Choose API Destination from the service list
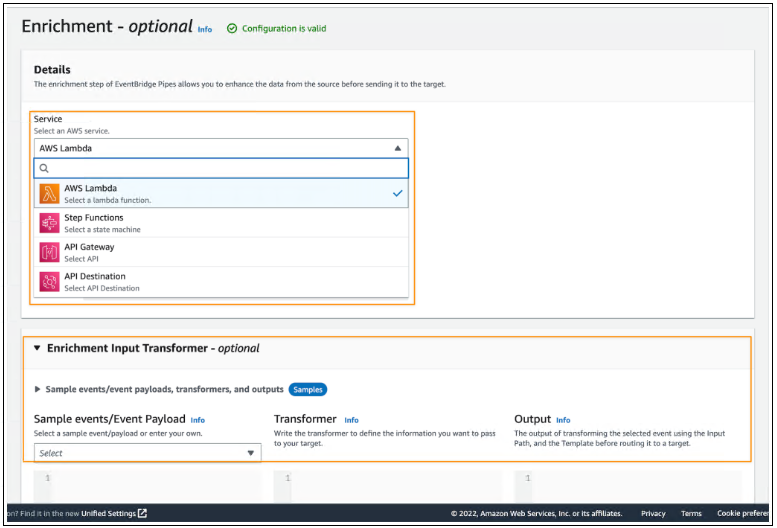Viewport: 777px width, 528px height. click(x=95, y=277)
